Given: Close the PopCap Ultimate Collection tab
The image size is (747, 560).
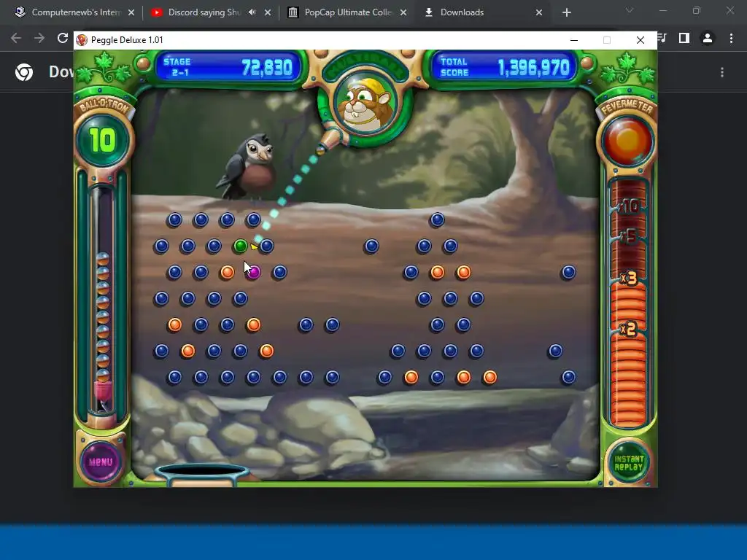Looking at the screenshot, I should [x=403, y=12].
